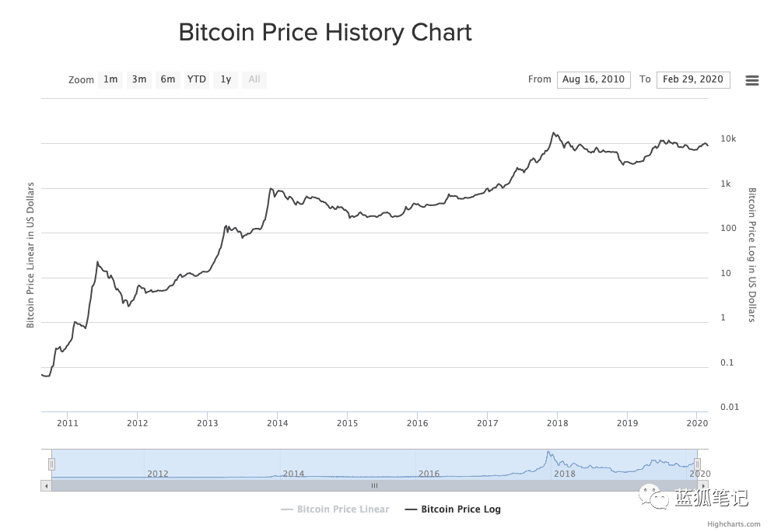Click the navigator scrollbar grip

(x=375, y=486)
